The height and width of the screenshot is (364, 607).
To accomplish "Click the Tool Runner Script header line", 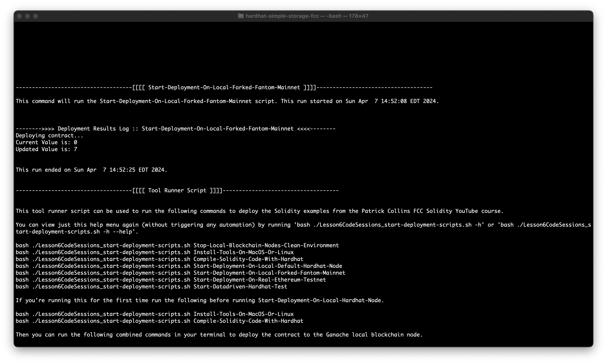I will (177, 190).
